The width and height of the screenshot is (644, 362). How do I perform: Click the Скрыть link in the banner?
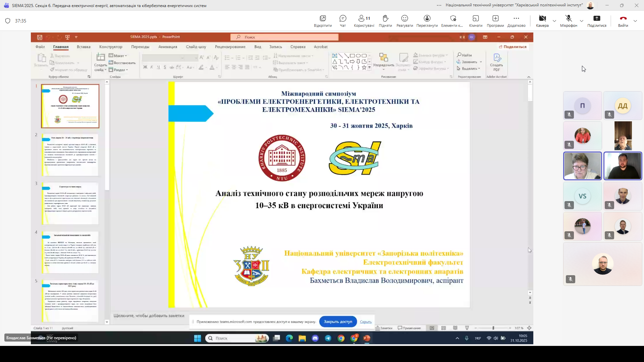[x=366, y=321]
